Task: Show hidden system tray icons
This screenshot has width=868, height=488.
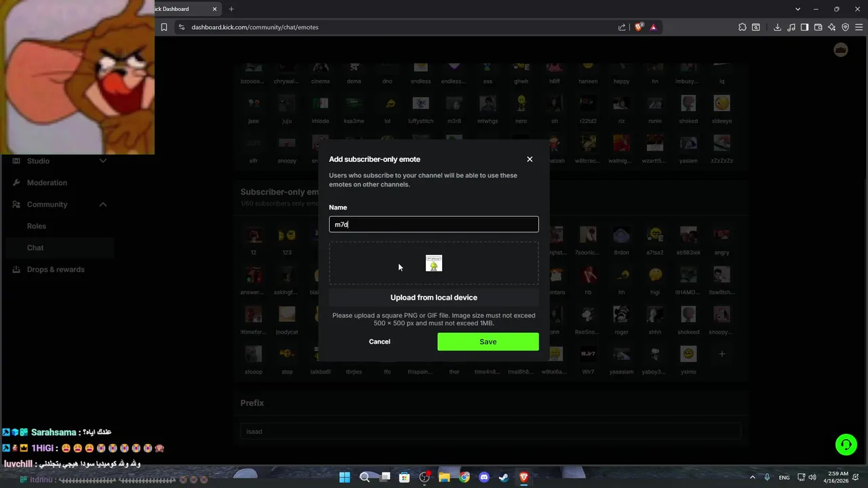Action: (753, 477)
